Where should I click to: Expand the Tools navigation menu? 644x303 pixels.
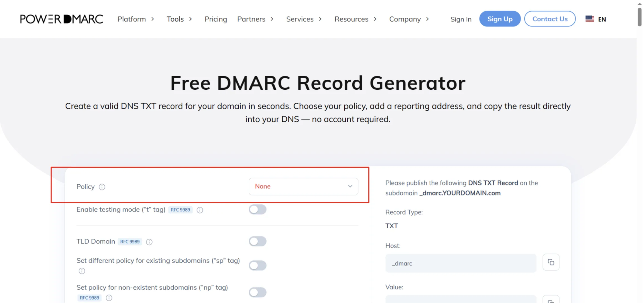(179, 19)
